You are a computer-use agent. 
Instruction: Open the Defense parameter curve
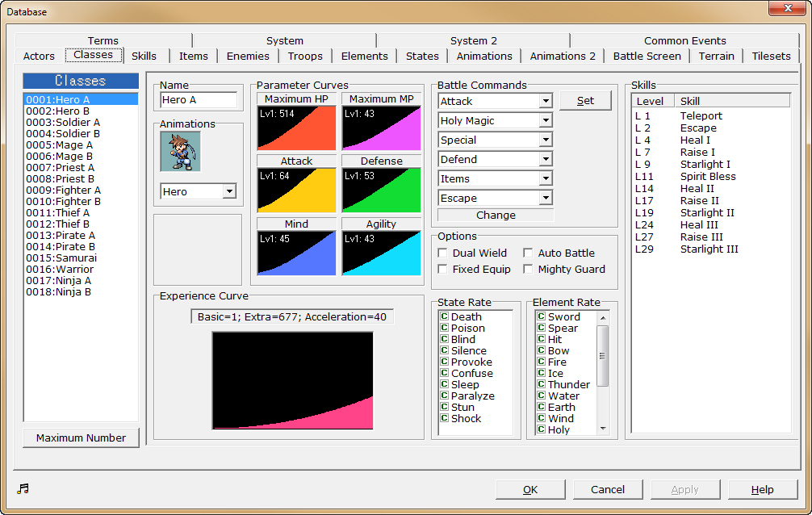[380, 191]
